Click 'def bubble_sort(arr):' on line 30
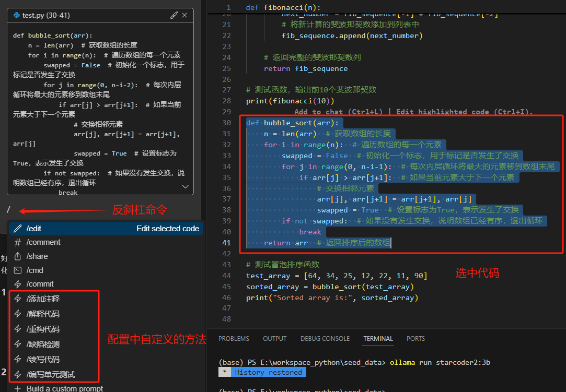The height and width of the screenshot is (392, 566). (x=292, y=123)
